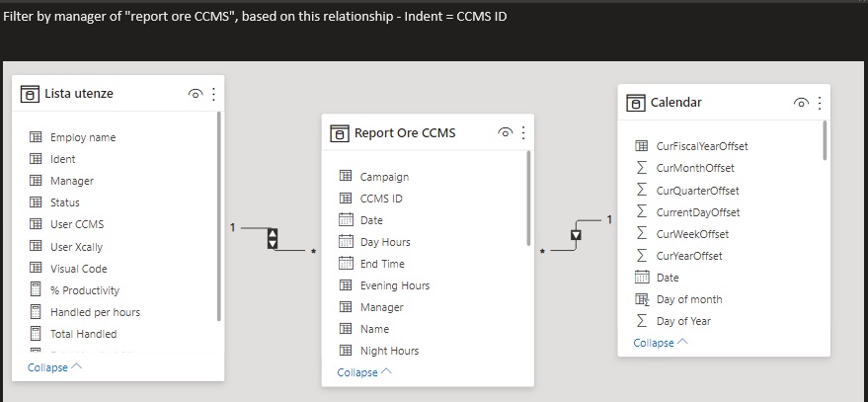Select the Campaign field
The image size is (868, 402).
pyautogui.click(x=385, y=177)
